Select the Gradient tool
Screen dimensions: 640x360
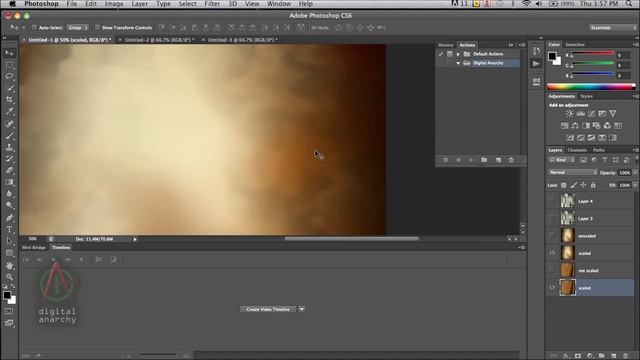pos(9,182)
